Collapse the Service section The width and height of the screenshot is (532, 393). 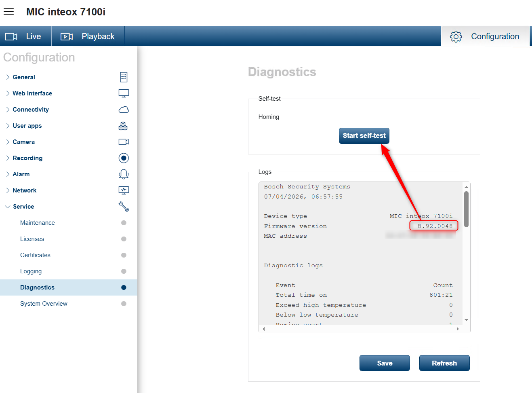[23, 207]
